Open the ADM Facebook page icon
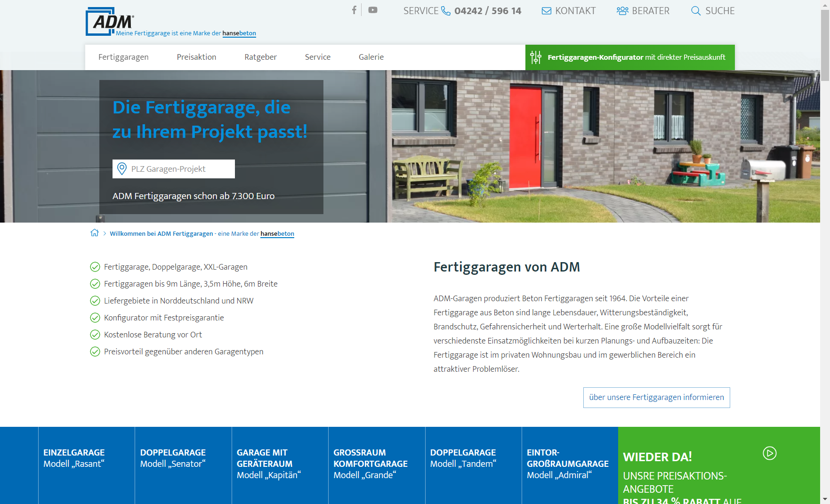 (354, 10)
